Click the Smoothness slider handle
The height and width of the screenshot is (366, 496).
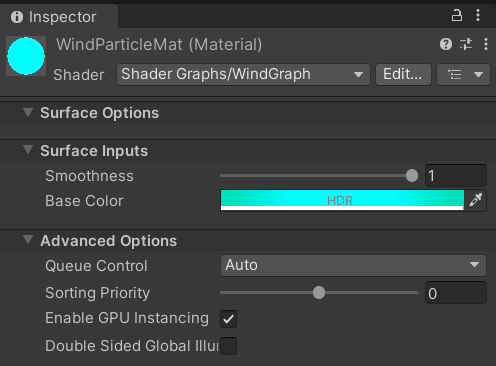[412, 176]
